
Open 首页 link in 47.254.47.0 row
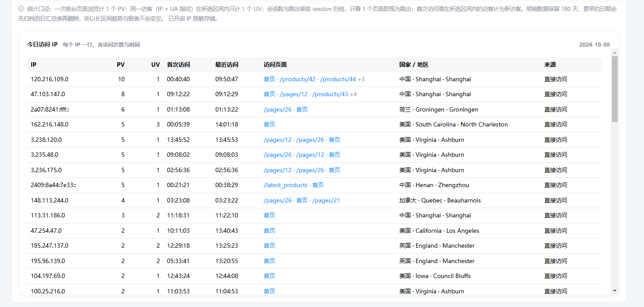(x=269, y=231)
